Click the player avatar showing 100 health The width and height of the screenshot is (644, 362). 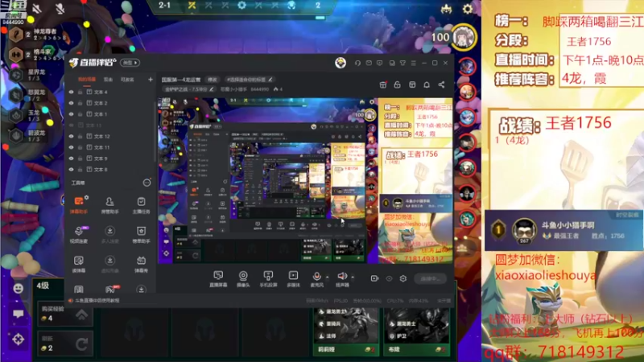(x=464, y=37)
